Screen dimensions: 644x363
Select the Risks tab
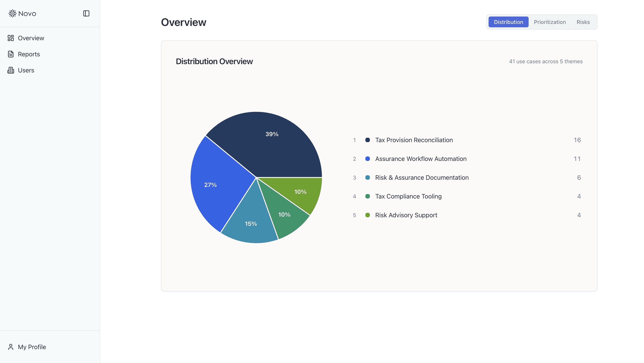(x=583, y=22)
